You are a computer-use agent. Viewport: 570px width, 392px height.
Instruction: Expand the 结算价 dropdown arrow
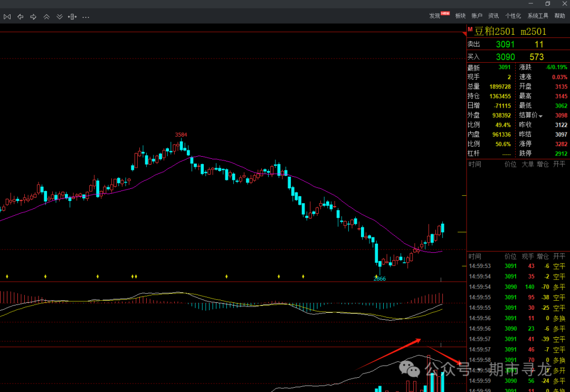(x=540, y=116)
